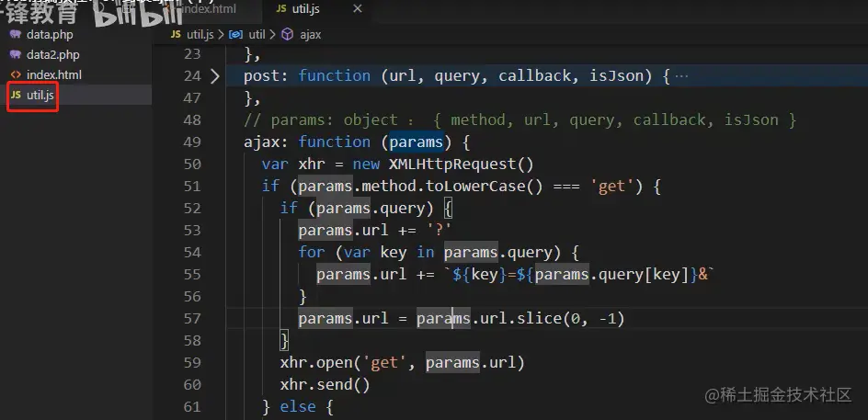
Task: Click the cube icon before ajax in breadcrumb
Action: pyautogui.click(x=287, y=34)
